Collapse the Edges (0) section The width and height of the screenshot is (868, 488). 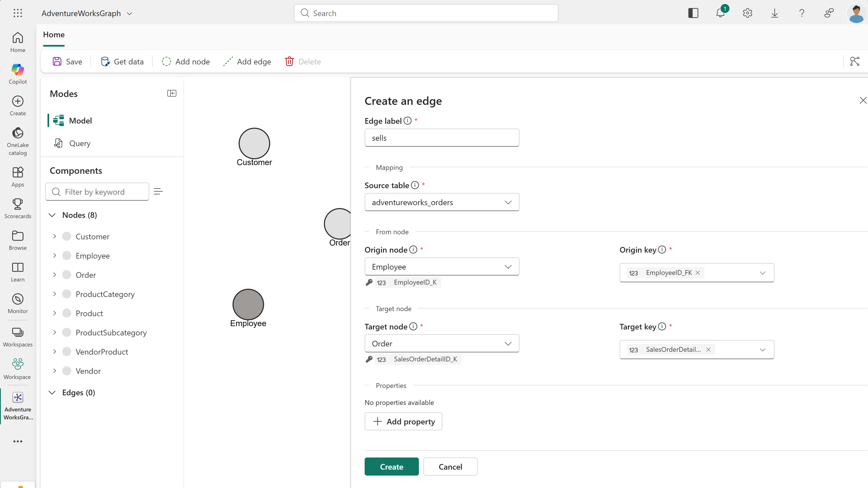(52, 392)
